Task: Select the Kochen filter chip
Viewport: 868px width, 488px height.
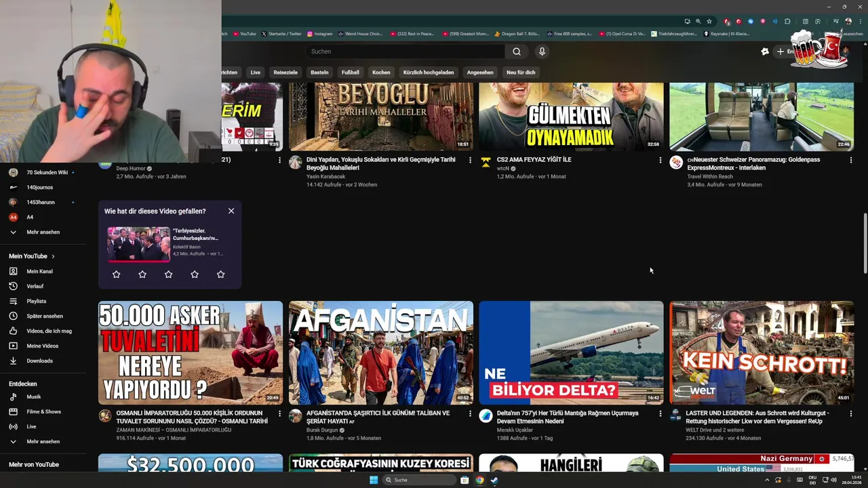Action: (381, 73)
